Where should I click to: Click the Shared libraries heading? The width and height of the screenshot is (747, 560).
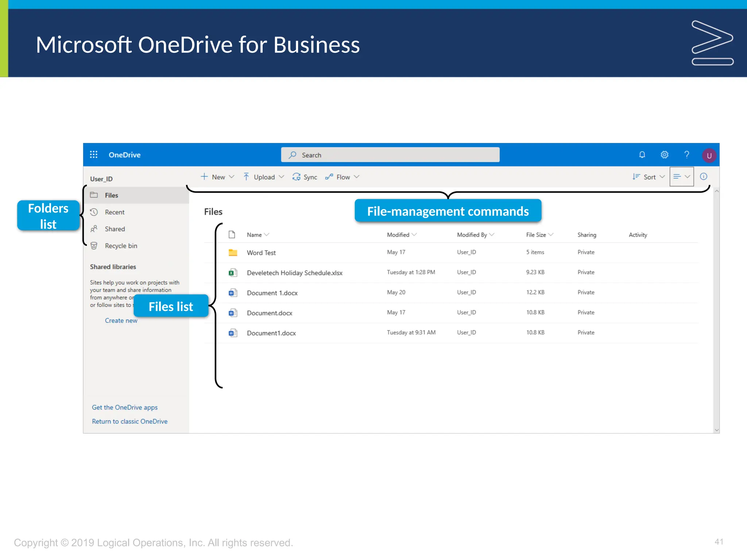pos(113,267)
